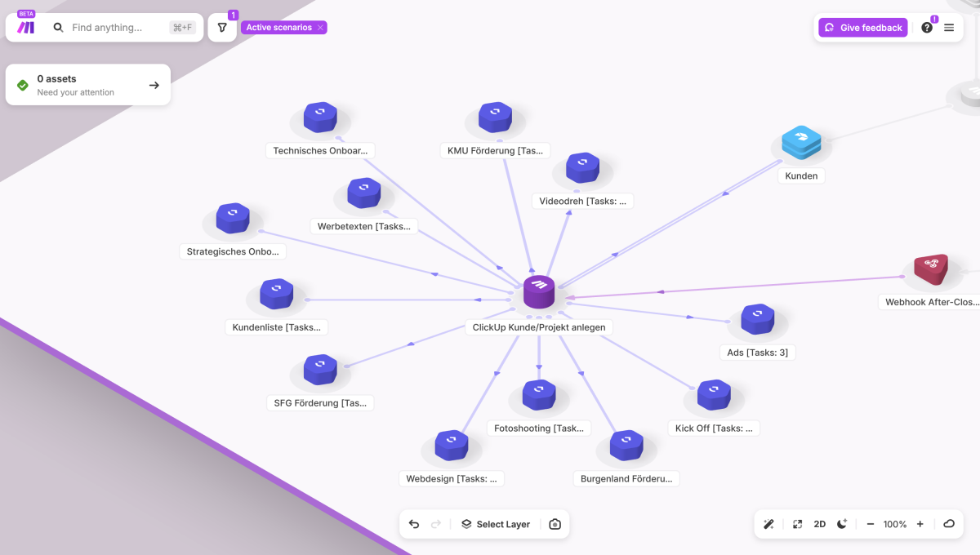
Task: Select the Strategisches Onboarding node icon
Action: (233, 220)
